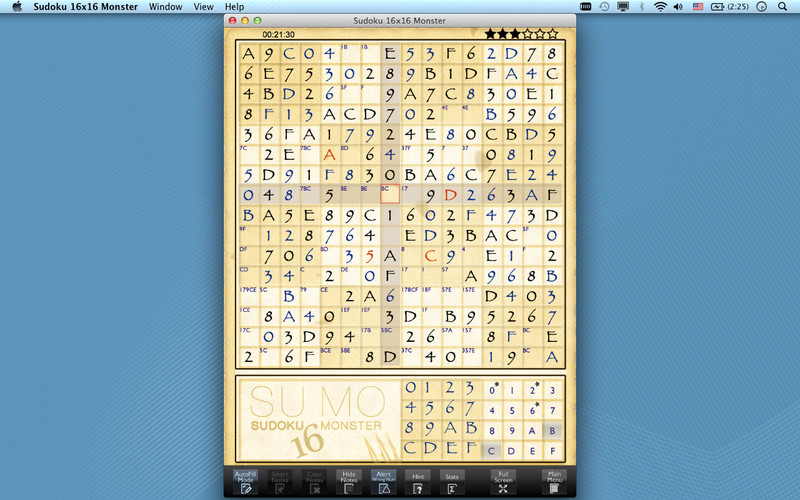
Task: Select the grid cell with 179CE notes
Action: pyautogui.click(x=248, y=296)
